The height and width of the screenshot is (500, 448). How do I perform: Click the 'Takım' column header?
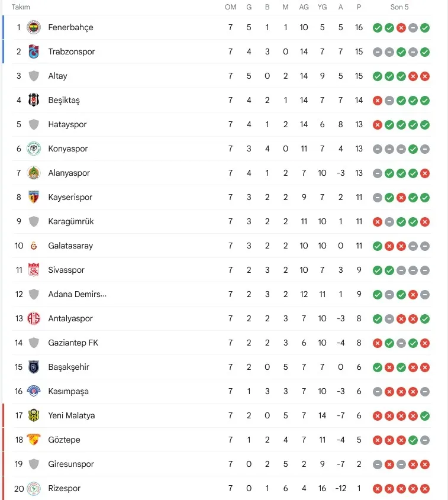(x=21, y=7)
